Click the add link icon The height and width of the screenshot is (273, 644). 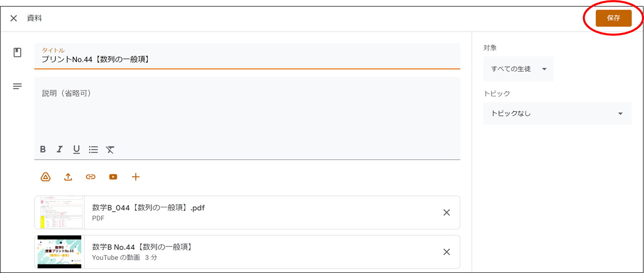pyautogui.click(x=90, y=177)
